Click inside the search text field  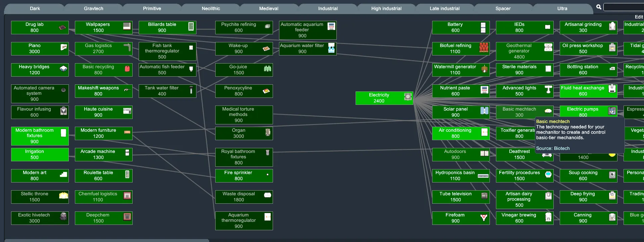tap(623, 7)
